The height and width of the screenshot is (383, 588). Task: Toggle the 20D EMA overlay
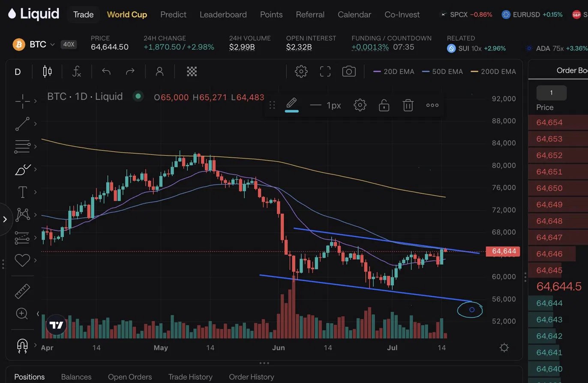tap(394, 72)
